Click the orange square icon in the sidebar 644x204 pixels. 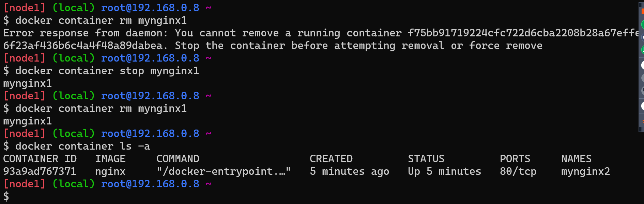pyautogui.click(x=642, y=11)
